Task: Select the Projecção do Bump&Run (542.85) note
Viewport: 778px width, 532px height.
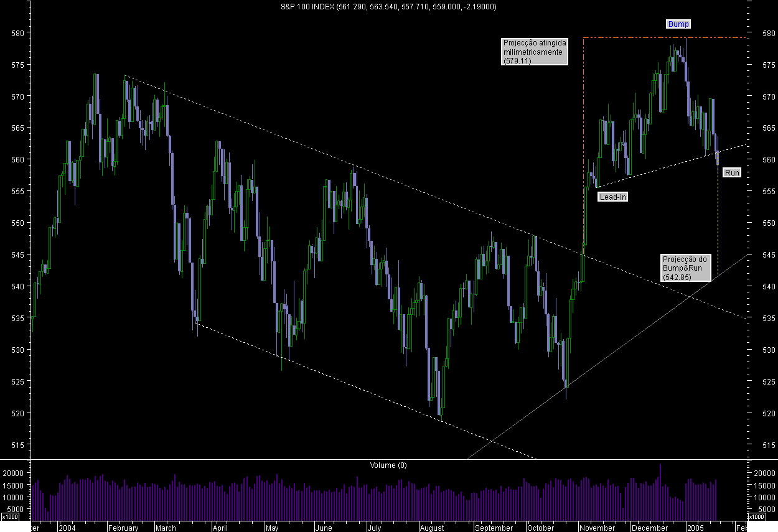Action: click(685, 268)
